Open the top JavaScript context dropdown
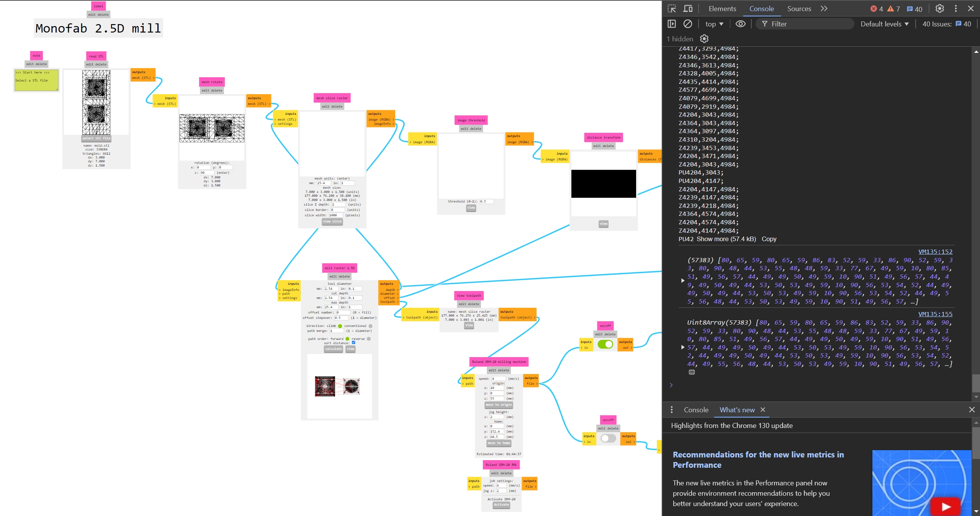The width and height of the screenshot is (980, 516). (x=714, y=24)
